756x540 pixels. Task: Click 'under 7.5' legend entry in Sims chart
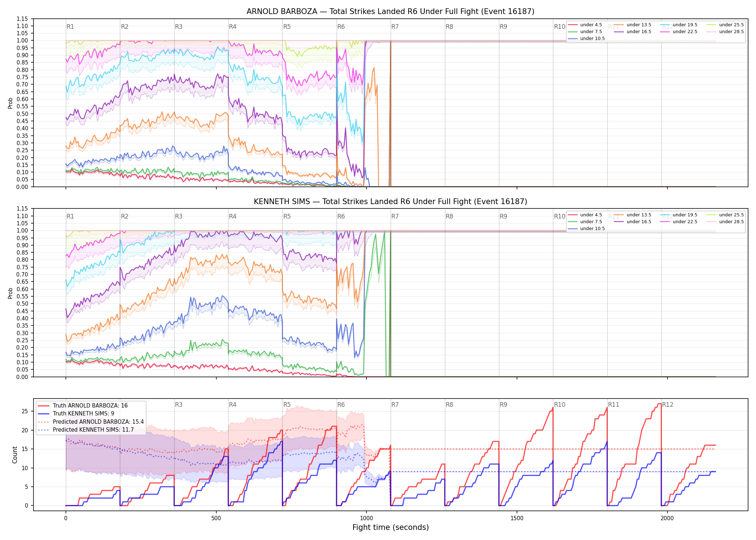(585, 222)
